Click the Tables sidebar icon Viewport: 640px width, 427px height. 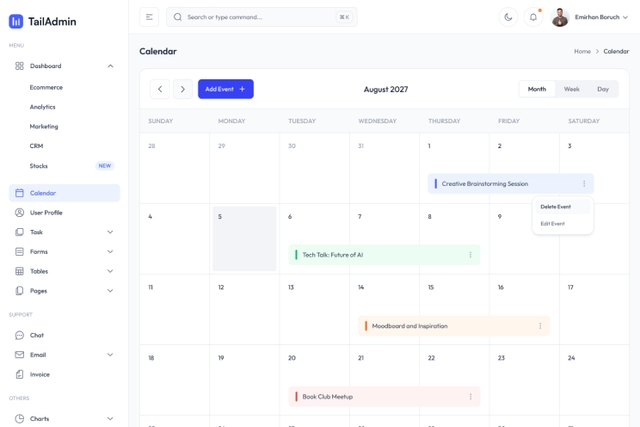pyautogui.click(x=19, y=271)
